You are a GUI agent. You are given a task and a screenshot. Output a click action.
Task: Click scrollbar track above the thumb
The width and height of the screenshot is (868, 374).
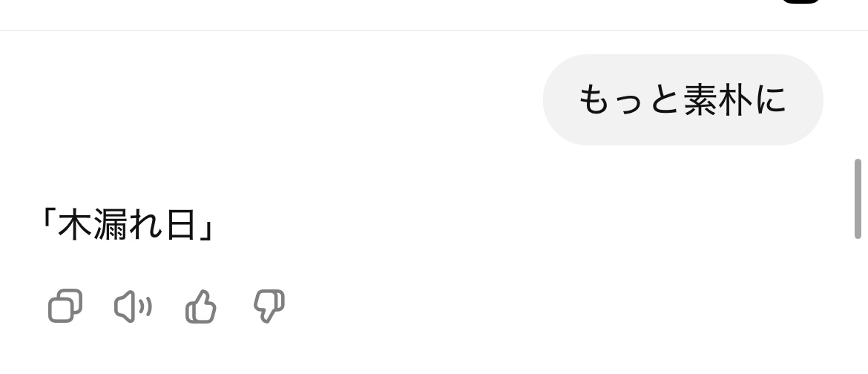click(858, 94)
